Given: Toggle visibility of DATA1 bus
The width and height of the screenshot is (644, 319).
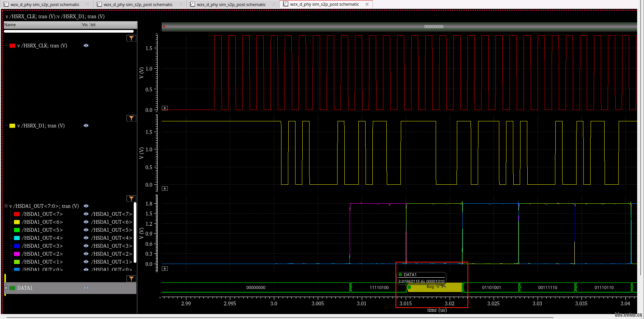Looking at the screenshot, I should tap(86, 288).
